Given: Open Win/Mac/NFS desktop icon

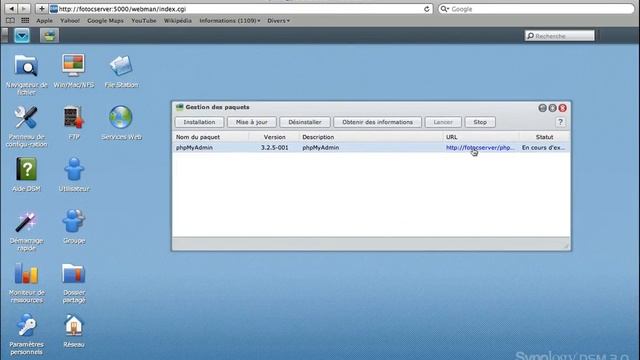Looking at the screenshot, I should [x=73, y=65].
